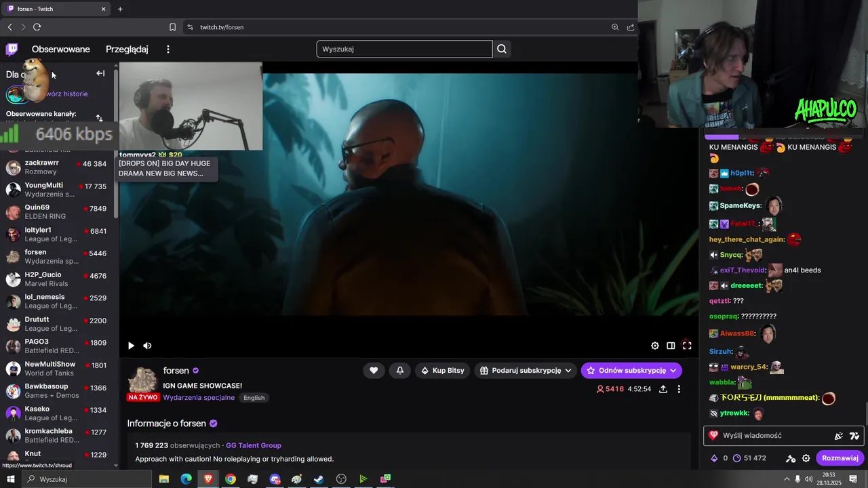This screenshot has height=488, width=868.
Task: Open OBS Studio from taskbar
Action: coord(341,479)
